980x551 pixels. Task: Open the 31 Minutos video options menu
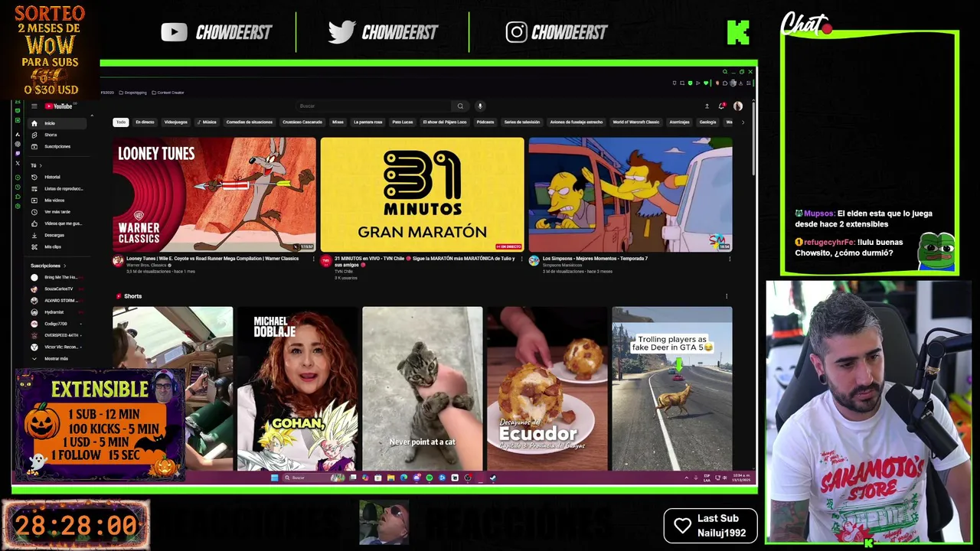pos(521,259)
